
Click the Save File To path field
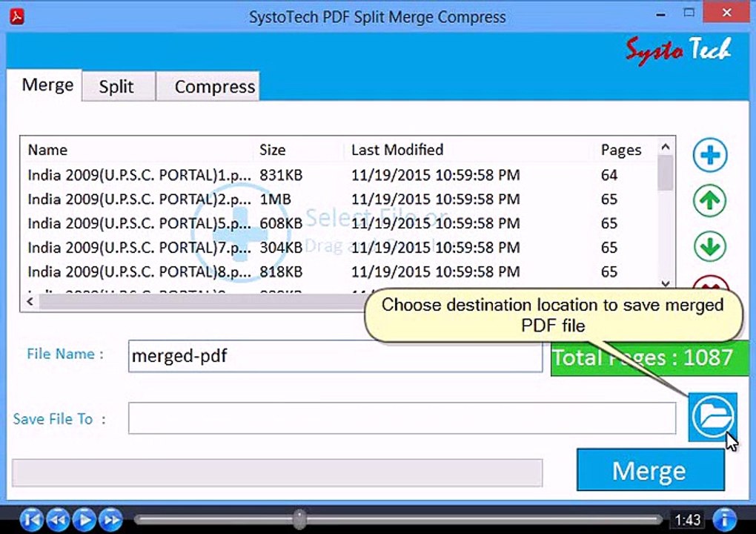402,418
